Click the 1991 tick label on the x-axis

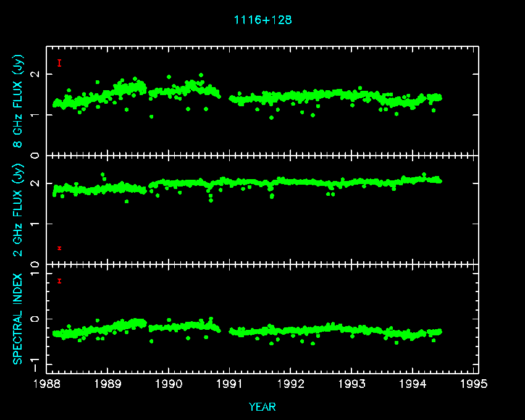(x=230, y=384)
